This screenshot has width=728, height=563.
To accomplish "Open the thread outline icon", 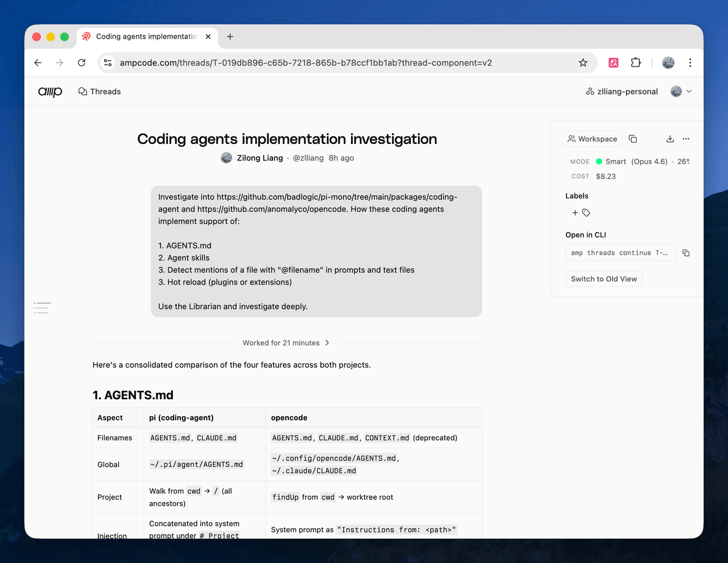I will coord(42,308).
